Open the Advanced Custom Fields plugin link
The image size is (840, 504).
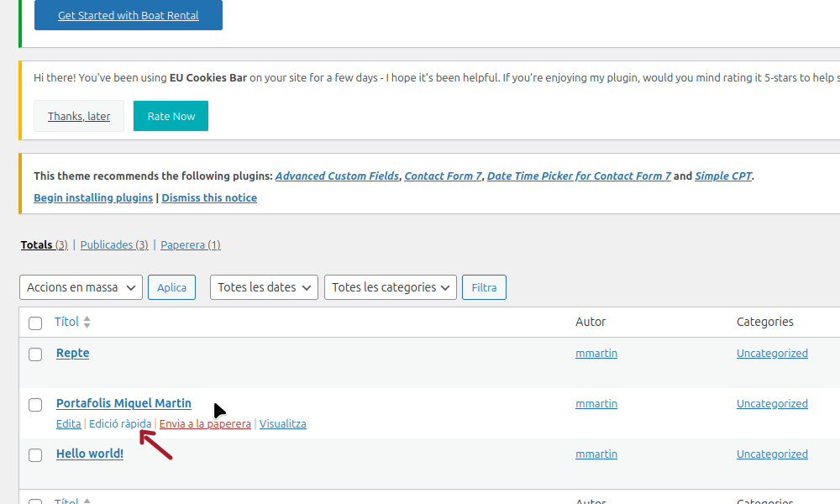pyautogui.click(x=337, y=176)
